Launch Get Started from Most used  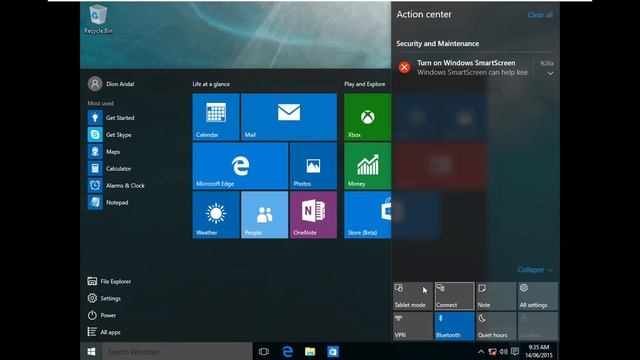[111, 118]
